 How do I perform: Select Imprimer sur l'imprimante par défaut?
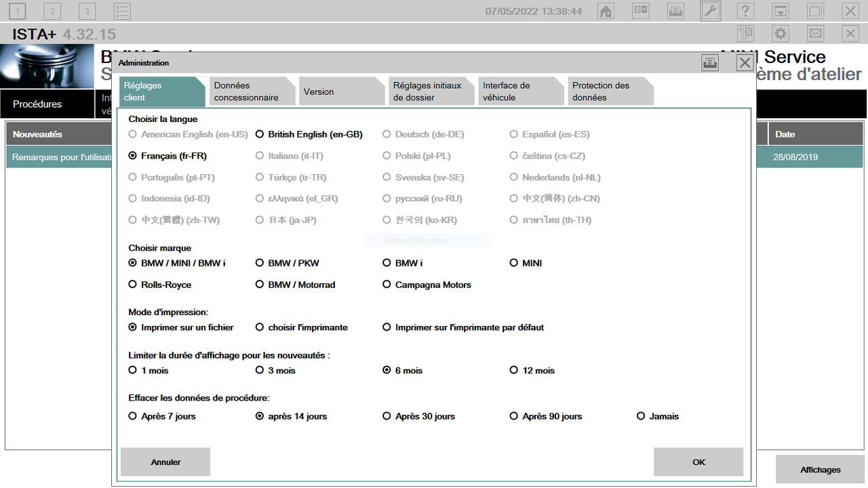[x=464, y=327]
